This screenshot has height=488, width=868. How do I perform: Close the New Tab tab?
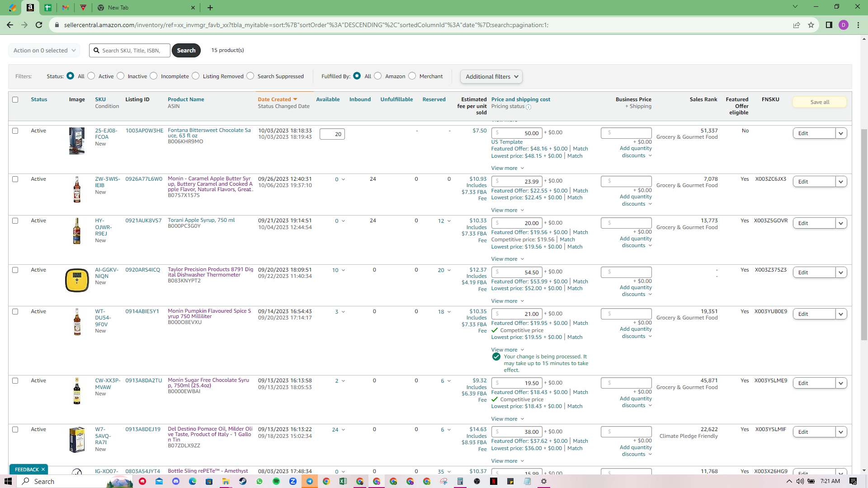coord(193,8)
